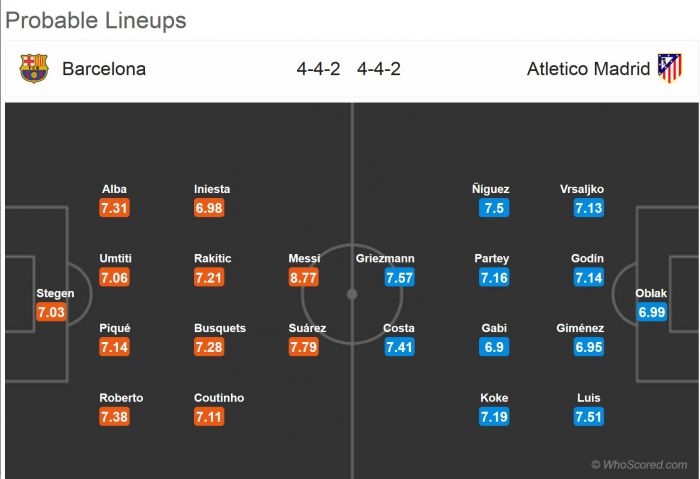The image size is (700, 479).
Task: Click Alba's 7.31 rating badge
Action: click(114, 208)
